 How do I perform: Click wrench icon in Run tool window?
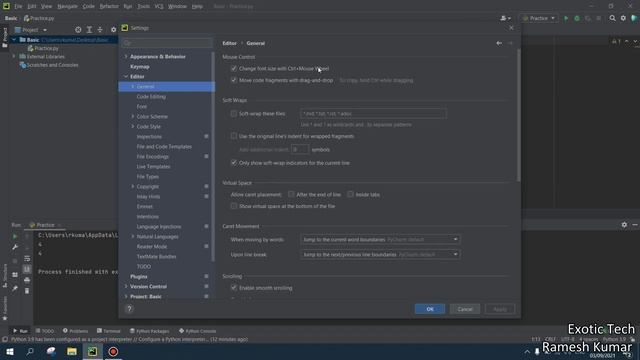[15, 247]
